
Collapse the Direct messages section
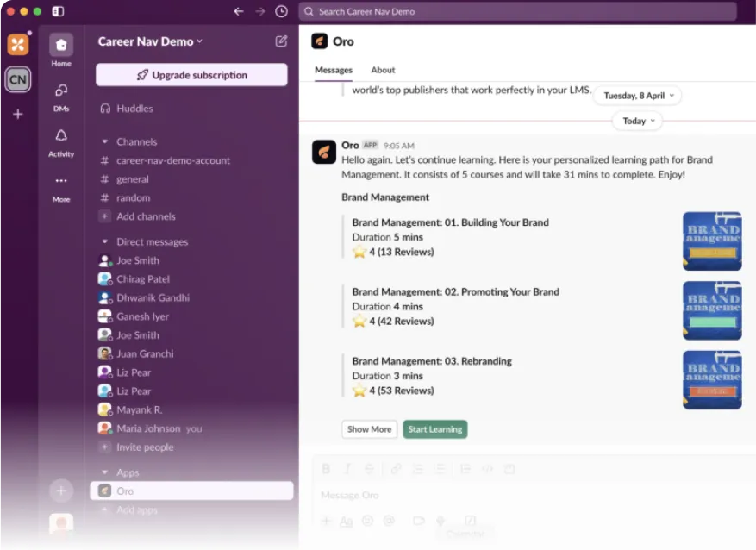(104, 241)
